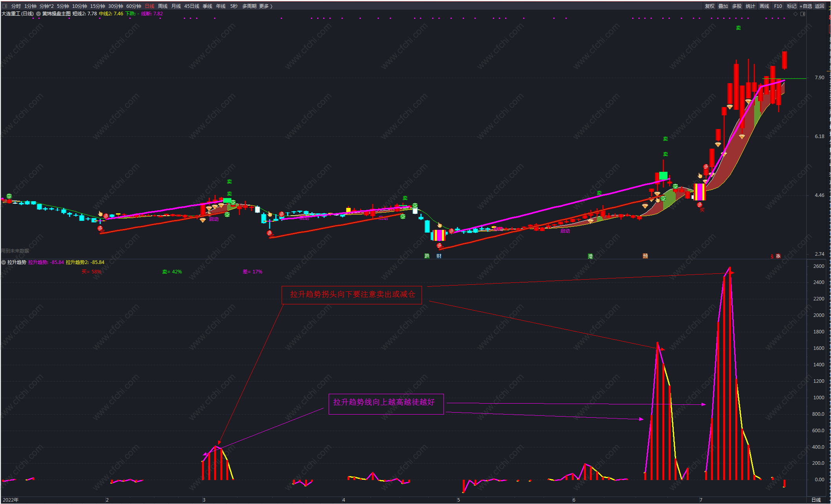The image size is (831, 504).
Task: Toggle left sidebar panel icon
Action: [x=5, y=6]
